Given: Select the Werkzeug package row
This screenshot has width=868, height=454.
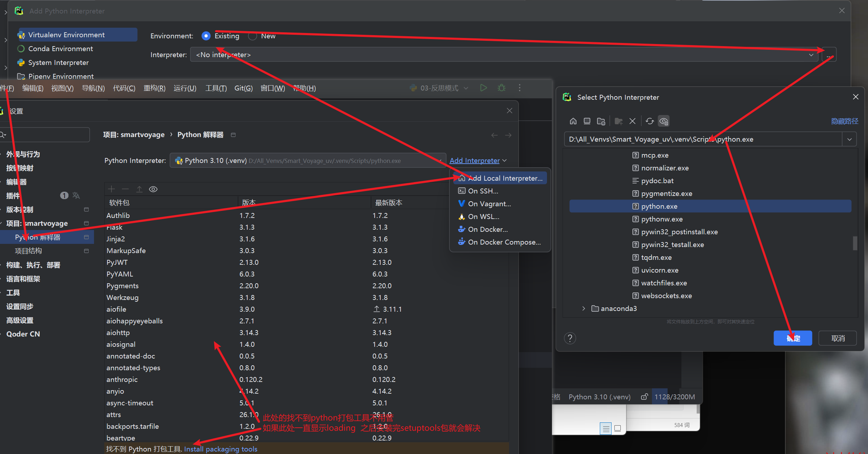Looking at the screenshot, I should pos(307,297).
